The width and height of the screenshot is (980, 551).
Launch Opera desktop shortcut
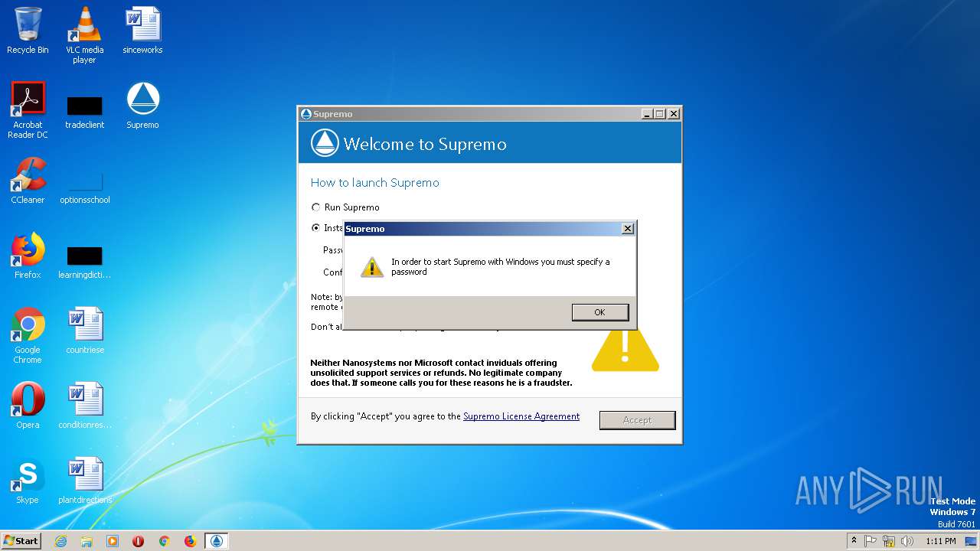point(28,406)
